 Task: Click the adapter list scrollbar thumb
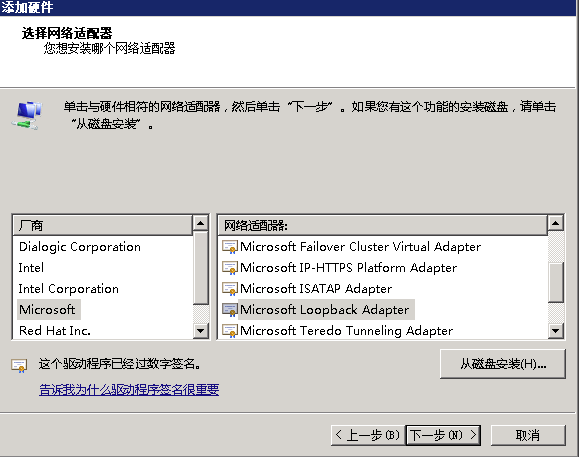(x=556, y=282)
